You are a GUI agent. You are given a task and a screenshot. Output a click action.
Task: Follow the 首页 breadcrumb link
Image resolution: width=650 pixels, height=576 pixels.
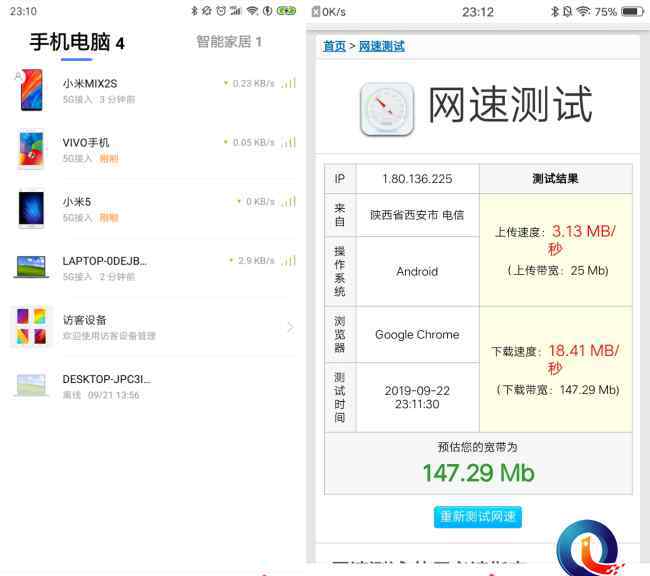[334, 46]
